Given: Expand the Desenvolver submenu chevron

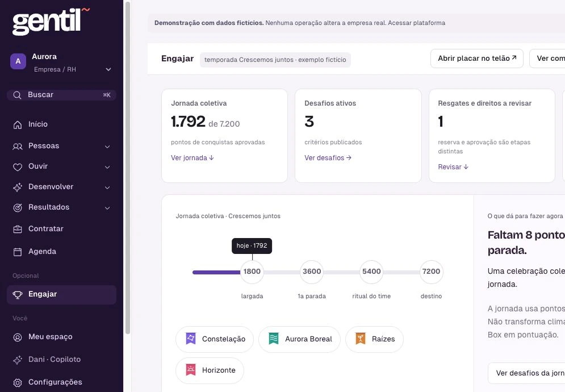Looking at the screenshot, I should coord(107,187).
